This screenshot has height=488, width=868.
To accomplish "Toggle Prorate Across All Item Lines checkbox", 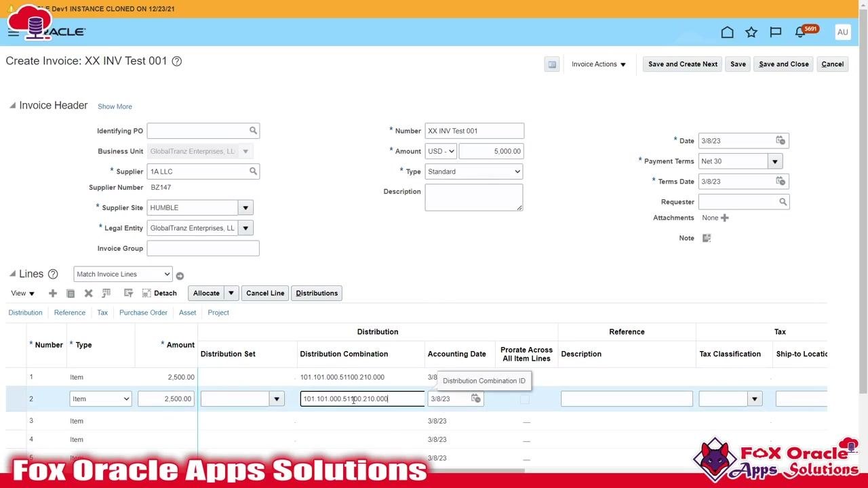I will (524, 399).
